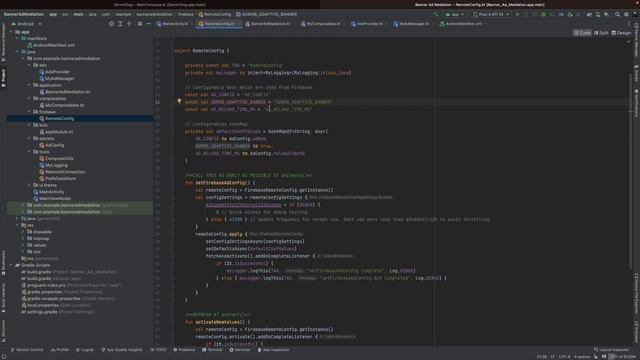Open settings.gradle file
The height and width of the screenshot is (360, 640).
point(42,312)
